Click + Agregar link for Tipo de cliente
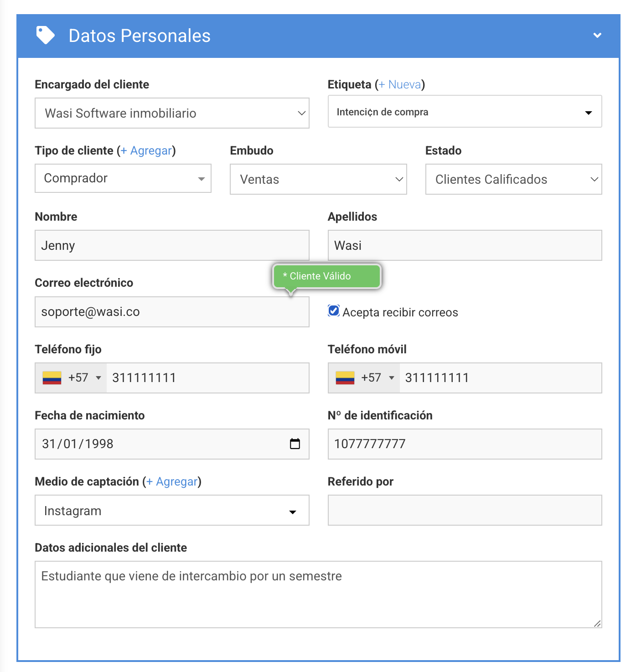The image size is (631, 672). coord(146,150)
